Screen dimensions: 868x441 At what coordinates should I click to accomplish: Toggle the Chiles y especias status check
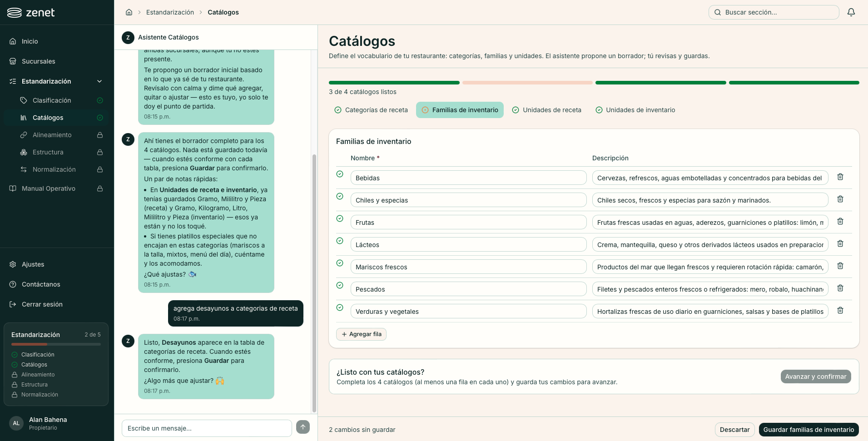click(x=340, y=196)
